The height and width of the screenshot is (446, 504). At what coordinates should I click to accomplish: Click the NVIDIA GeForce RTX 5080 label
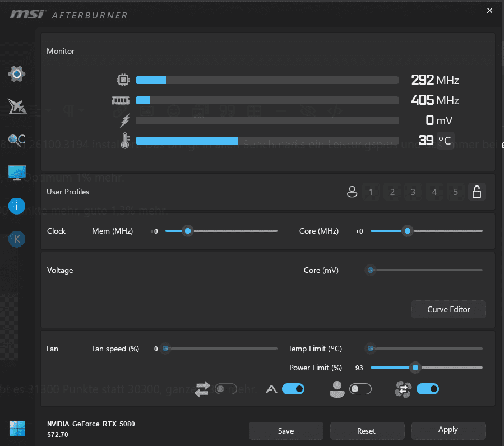91,424
